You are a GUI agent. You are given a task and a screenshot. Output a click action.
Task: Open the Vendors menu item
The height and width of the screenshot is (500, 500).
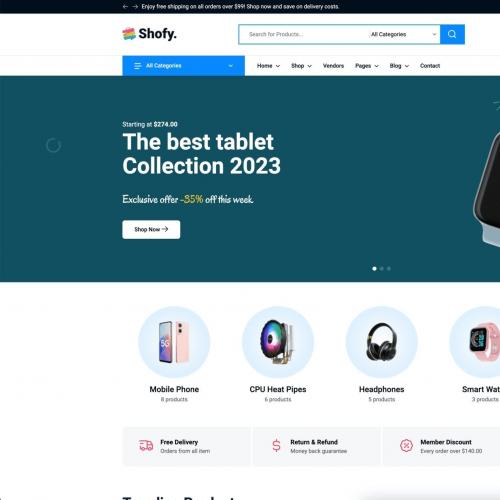(x=333, y=66)
